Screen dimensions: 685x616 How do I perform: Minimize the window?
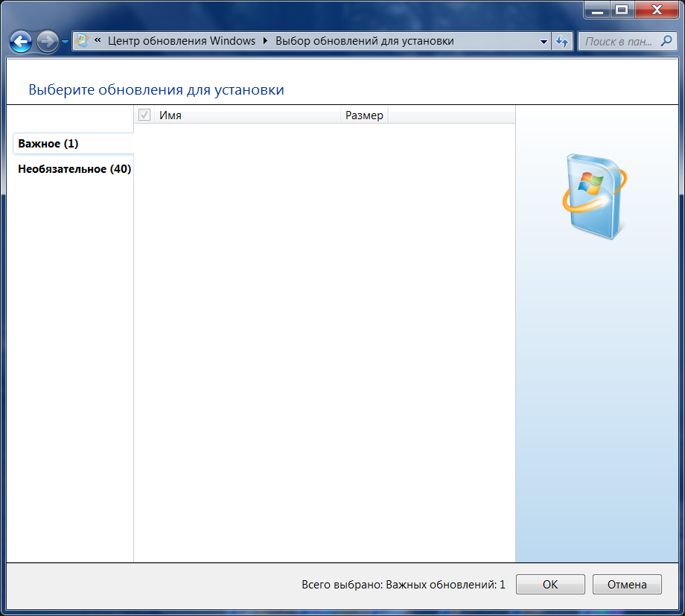598,10
